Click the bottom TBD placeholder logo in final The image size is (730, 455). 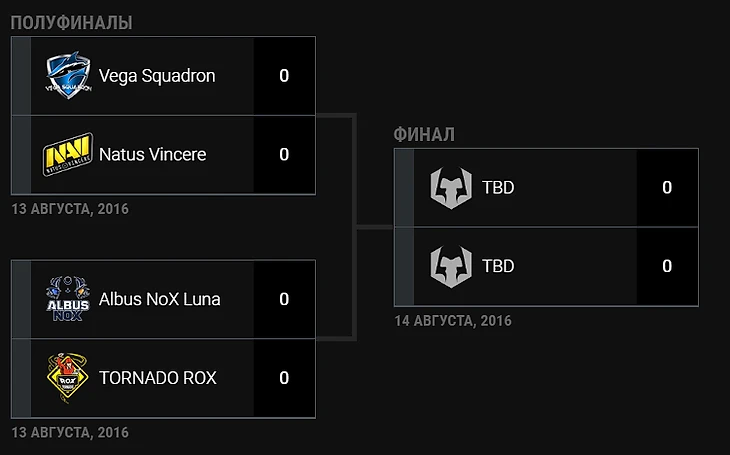pyautogui.click(x=451, y=266)
